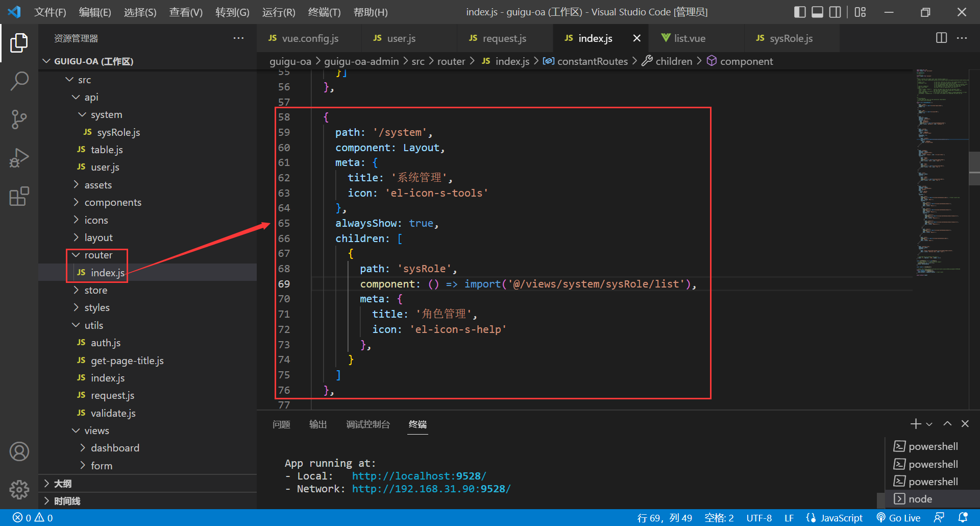This screenshot has height=526, width=980.
Task: Open the Extensions view
Action: pyautogui.click(x=19, y=197)
